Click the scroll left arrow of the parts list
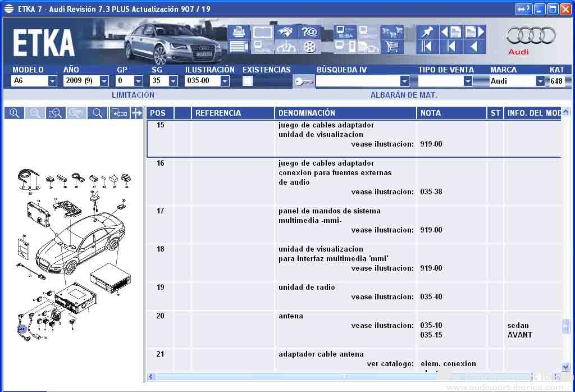575x392 pixels. coord(151,377)
